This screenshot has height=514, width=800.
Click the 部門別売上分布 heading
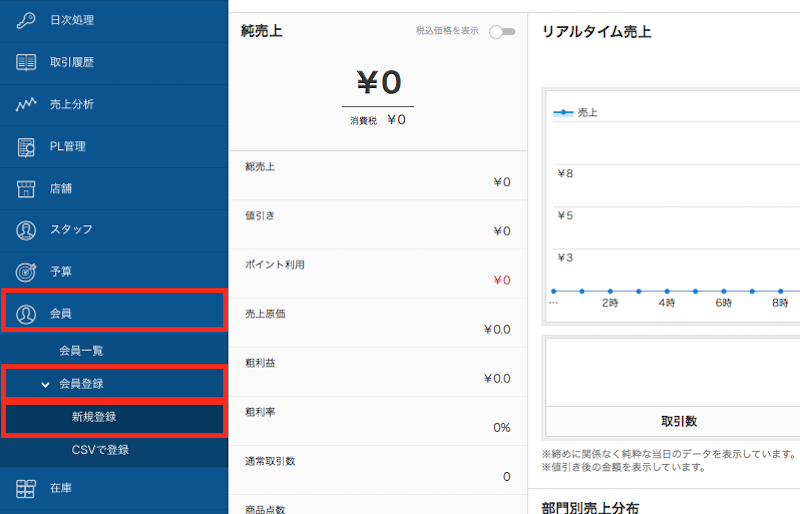coord(590,508)
